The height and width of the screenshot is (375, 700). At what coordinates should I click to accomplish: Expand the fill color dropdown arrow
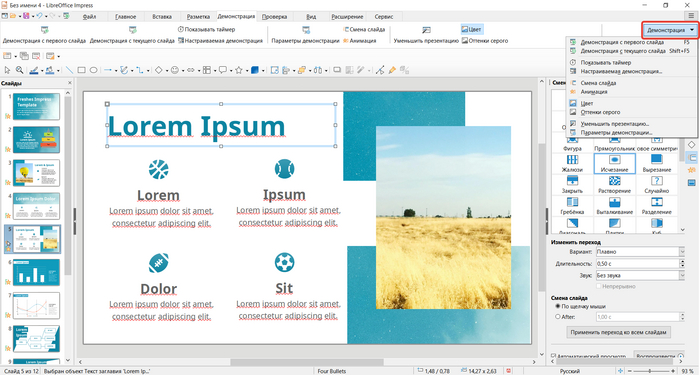[x=58, y=71]
